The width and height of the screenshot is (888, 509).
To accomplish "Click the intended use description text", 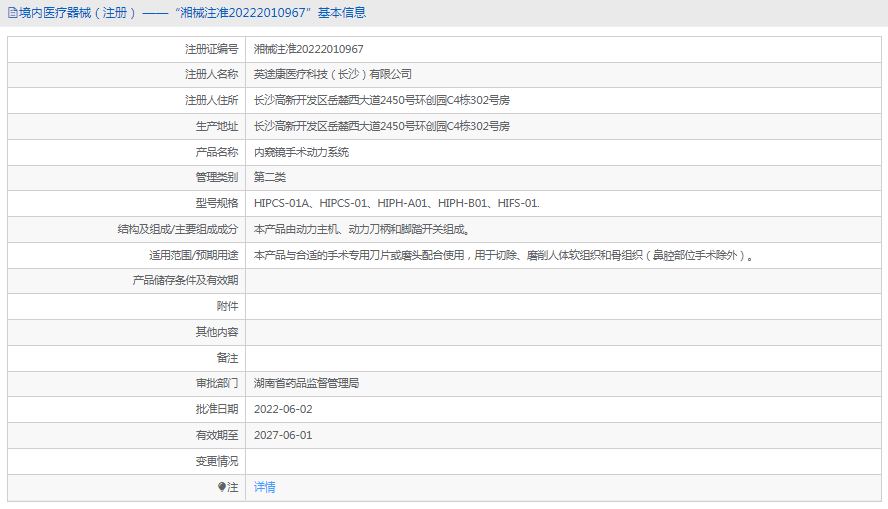I will pos(504,255).
